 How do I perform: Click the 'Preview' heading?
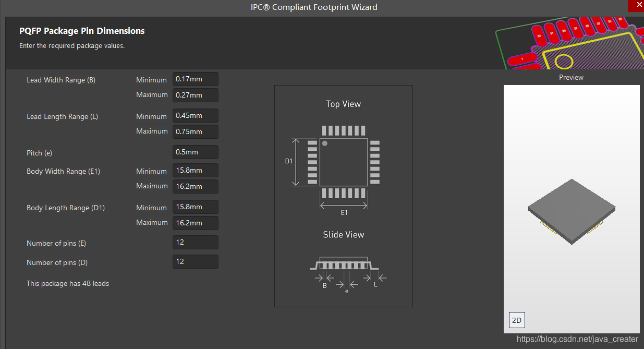coord(571,78)
